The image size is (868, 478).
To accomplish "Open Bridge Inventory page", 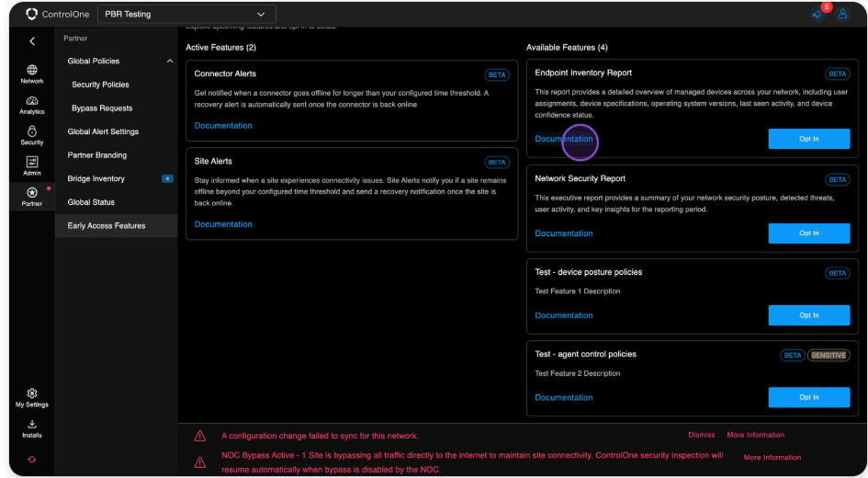I will point(96,178).
